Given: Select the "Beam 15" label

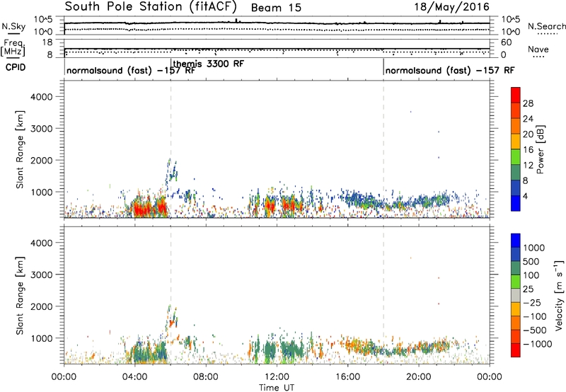Looking at the screenshot, I should tap(276, 8).
